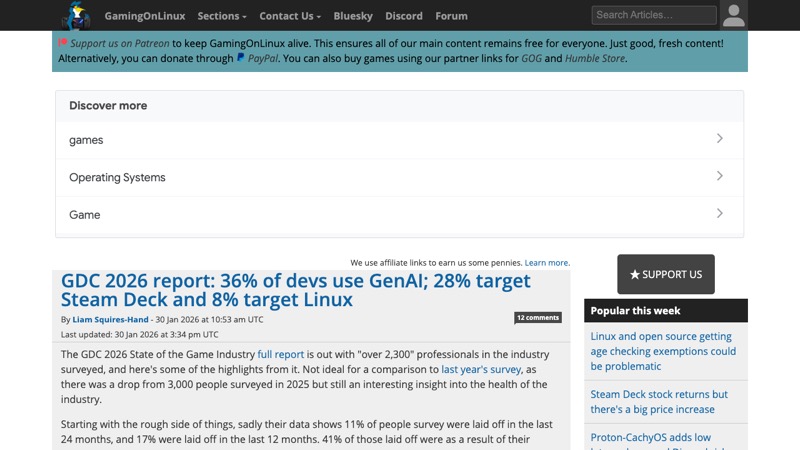Open the Bluesky nav link
Image resolution: width=800 pixels, height=450 pixels.
353,16
